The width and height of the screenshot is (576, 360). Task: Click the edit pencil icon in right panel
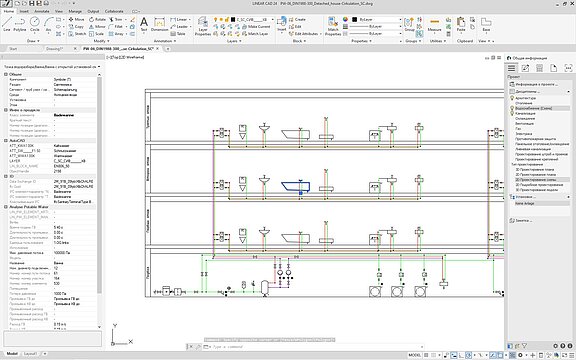tap(525, 68)
